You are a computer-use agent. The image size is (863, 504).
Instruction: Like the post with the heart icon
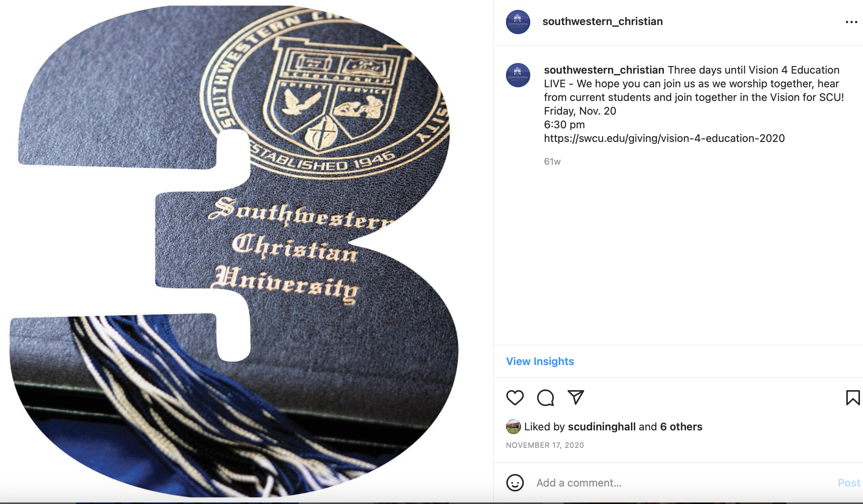515,398
